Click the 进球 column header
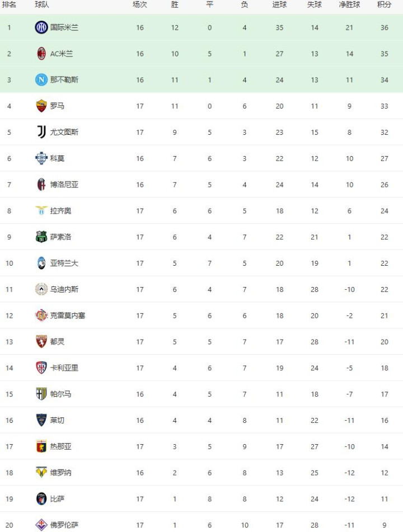 (279, 4)
